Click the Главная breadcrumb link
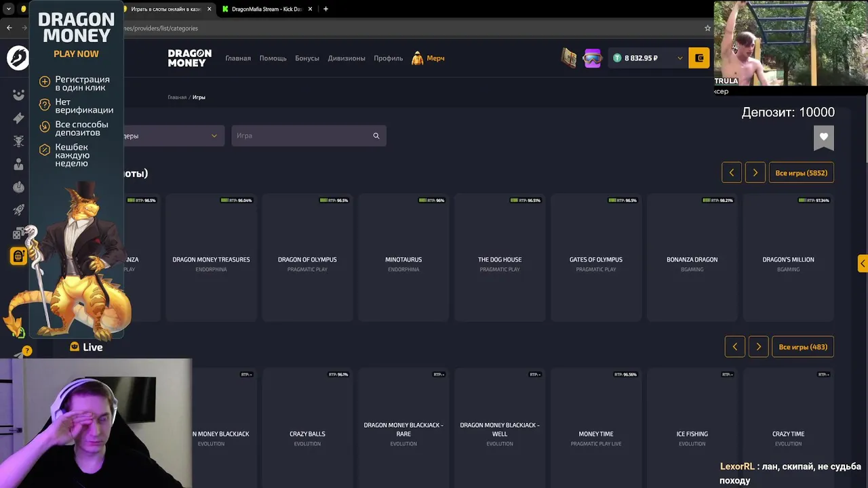868x488 pixels. [x=177, y=98]
